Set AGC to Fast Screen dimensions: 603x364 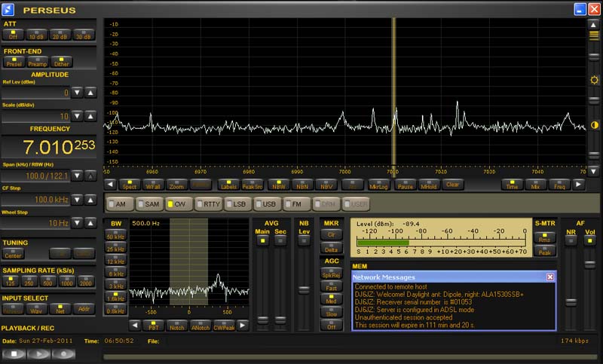331,286
